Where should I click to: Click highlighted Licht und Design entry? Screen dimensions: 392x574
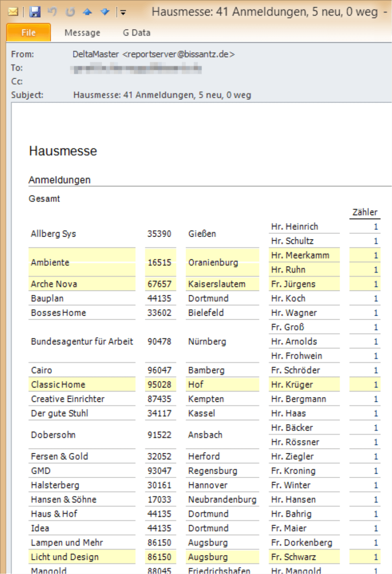(x=64, y=557)
